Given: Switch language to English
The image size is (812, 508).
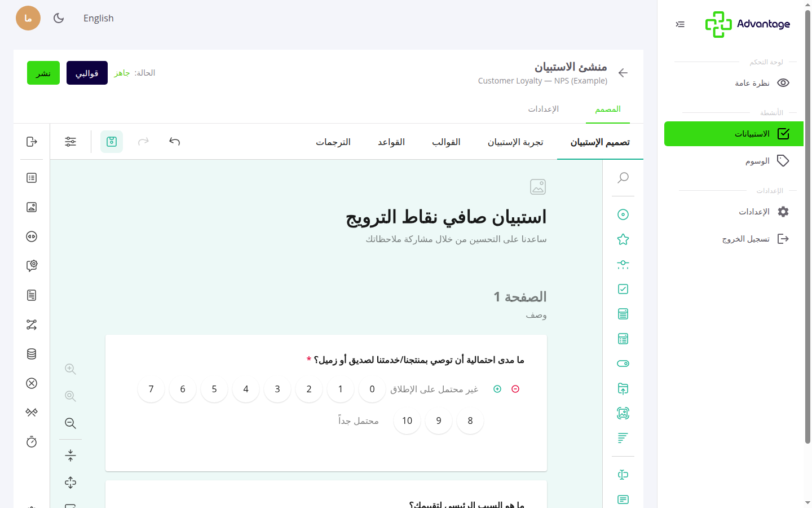Looking at the screenshot, I should 99,18.
